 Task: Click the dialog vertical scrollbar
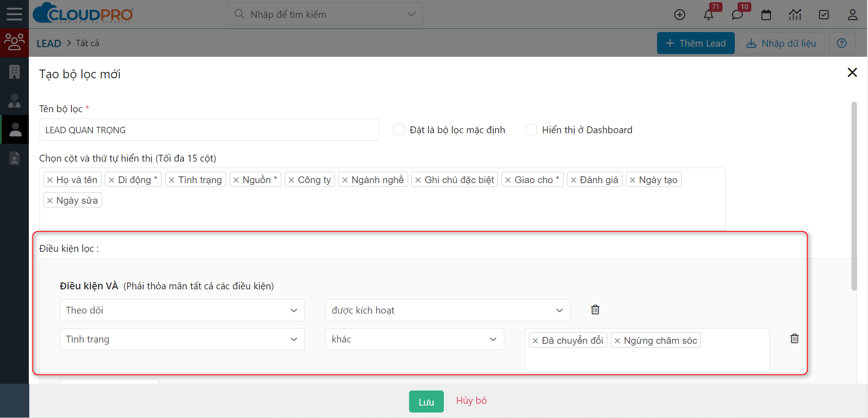click(854, 196)
